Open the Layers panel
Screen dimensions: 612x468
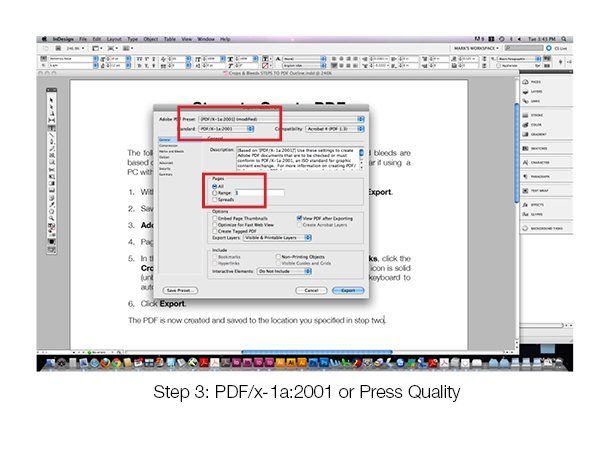pos(533,92)
